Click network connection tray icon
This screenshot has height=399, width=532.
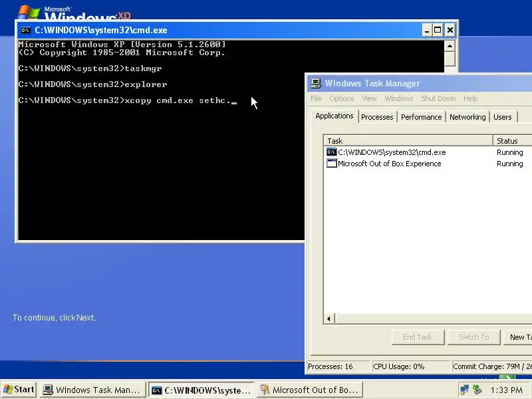(464, 390)
